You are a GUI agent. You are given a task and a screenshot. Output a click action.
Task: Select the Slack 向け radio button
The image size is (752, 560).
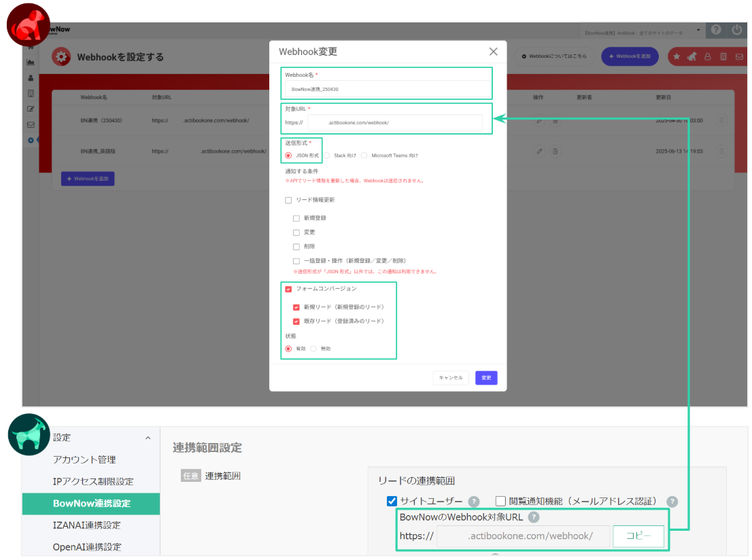[326, 156]
